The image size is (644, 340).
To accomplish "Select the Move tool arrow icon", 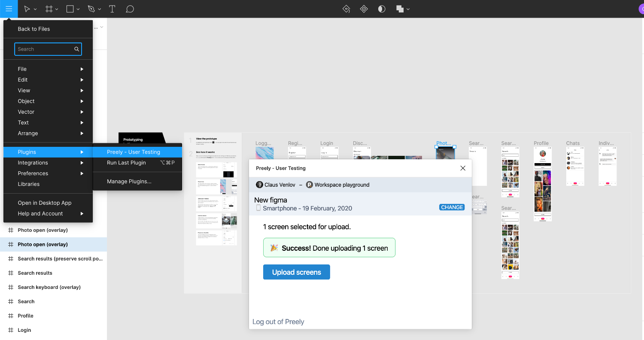I will pos(27,9).
